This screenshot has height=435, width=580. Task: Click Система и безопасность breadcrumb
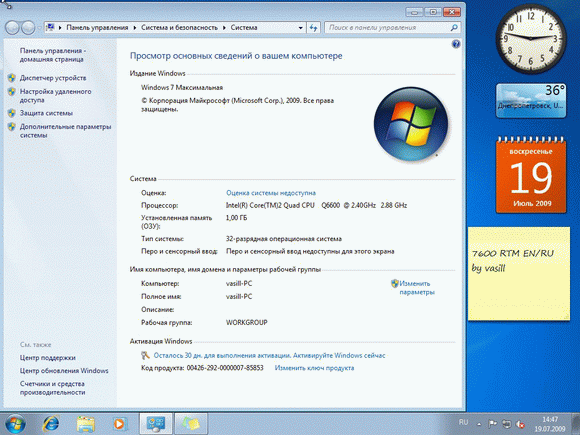pos(179,27)
